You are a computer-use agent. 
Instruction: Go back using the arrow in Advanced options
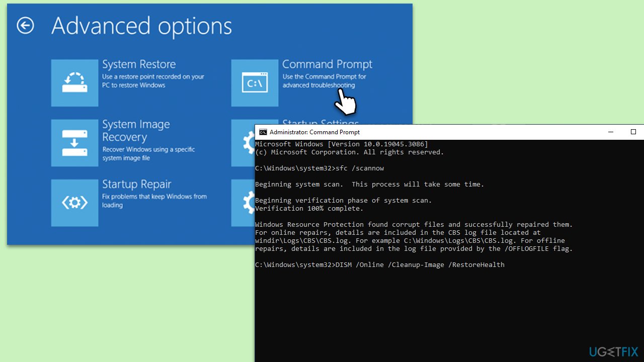pos(25,26)
